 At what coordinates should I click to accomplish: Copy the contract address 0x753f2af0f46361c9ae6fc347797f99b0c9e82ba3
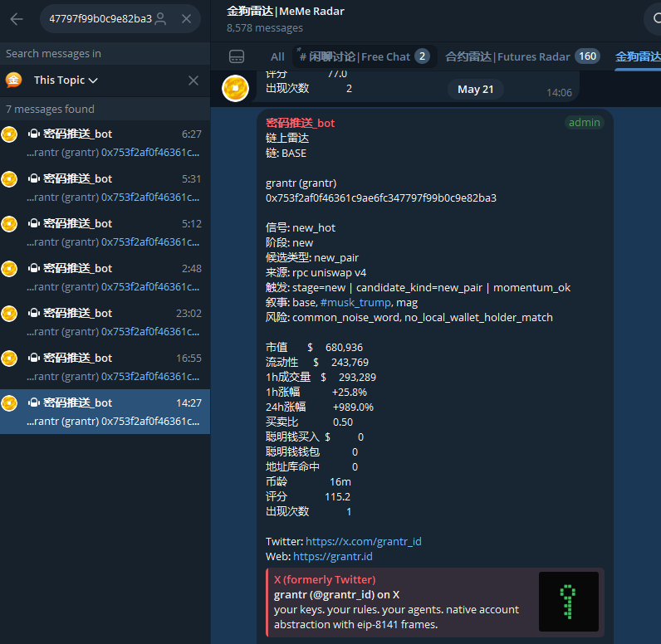(x=380, y=198)
